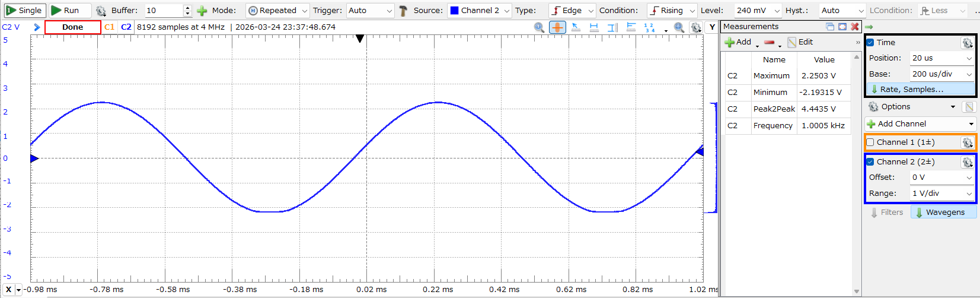The height and width of the screenshot is (298, 980).
Task: Open the Mode dropdown showing Repeated
Action: pyautogui.click(x=277, y=11)
